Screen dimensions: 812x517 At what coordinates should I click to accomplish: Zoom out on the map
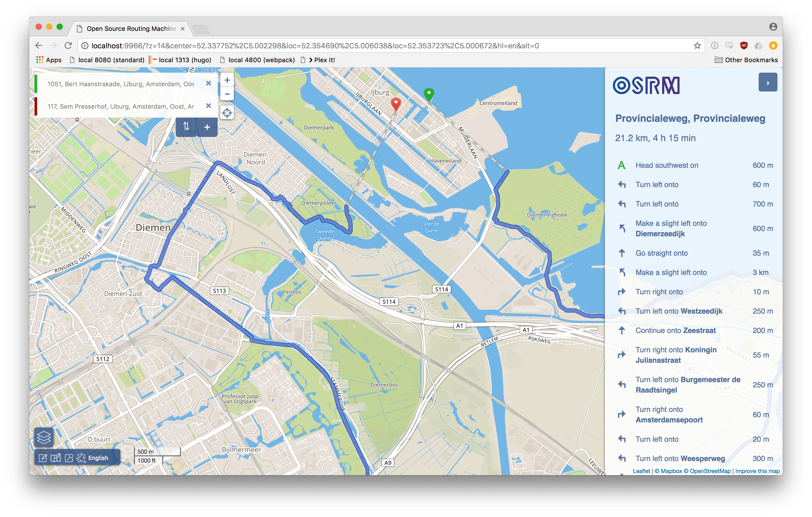227,94
